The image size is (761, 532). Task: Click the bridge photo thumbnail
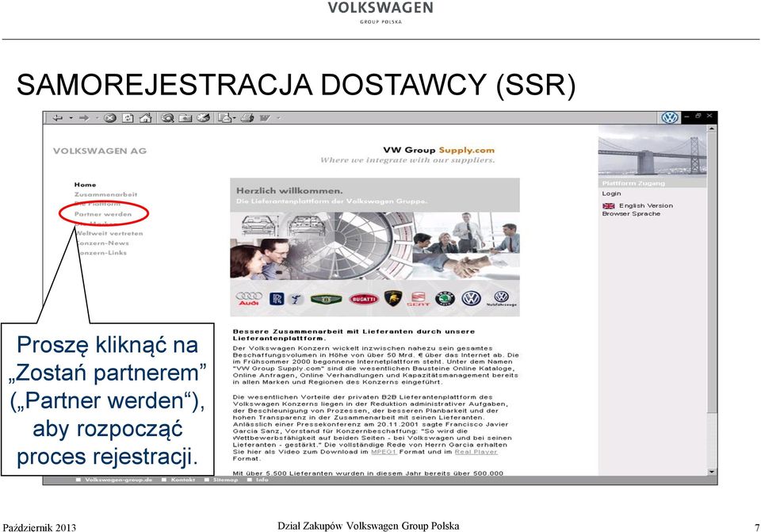coord(652,152)
